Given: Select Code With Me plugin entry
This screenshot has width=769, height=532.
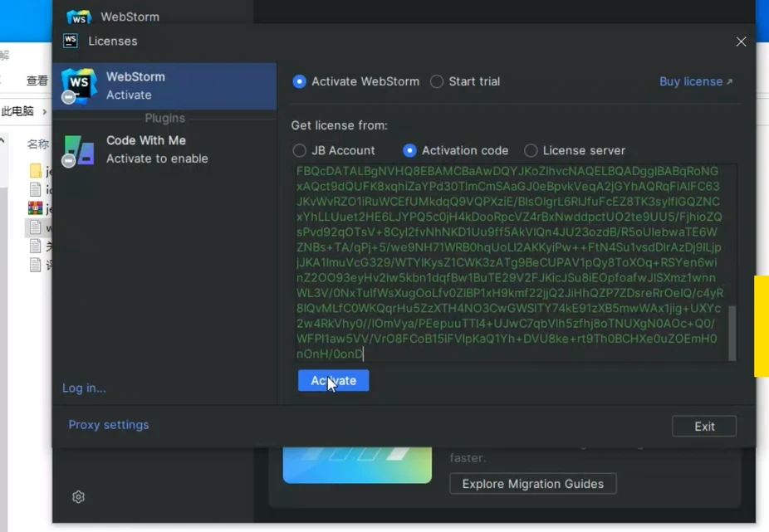Looking at the screenshot, I should point(164,149).
